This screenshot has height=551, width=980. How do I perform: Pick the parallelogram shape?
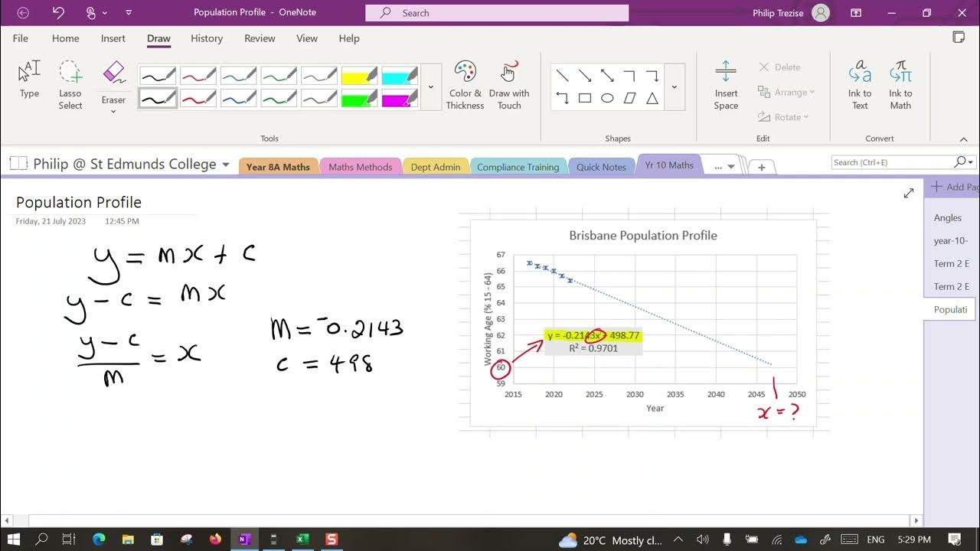(629, 98)
